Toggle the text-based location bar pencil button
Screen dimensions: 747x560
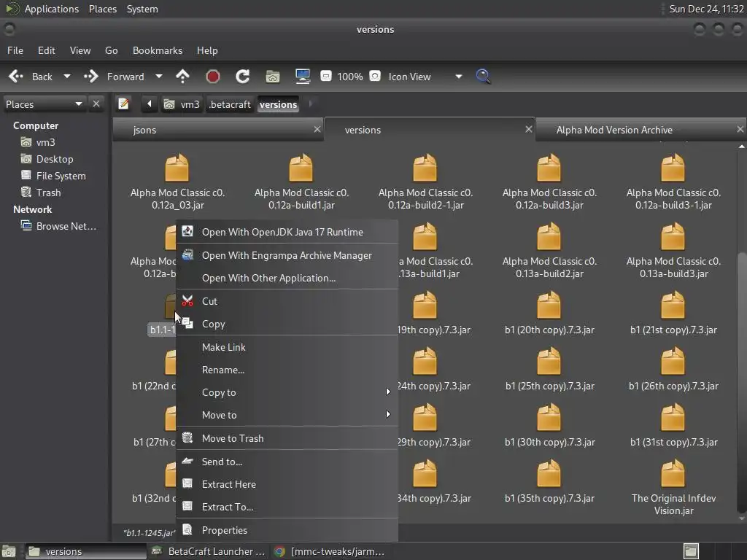tap(124, 104)
